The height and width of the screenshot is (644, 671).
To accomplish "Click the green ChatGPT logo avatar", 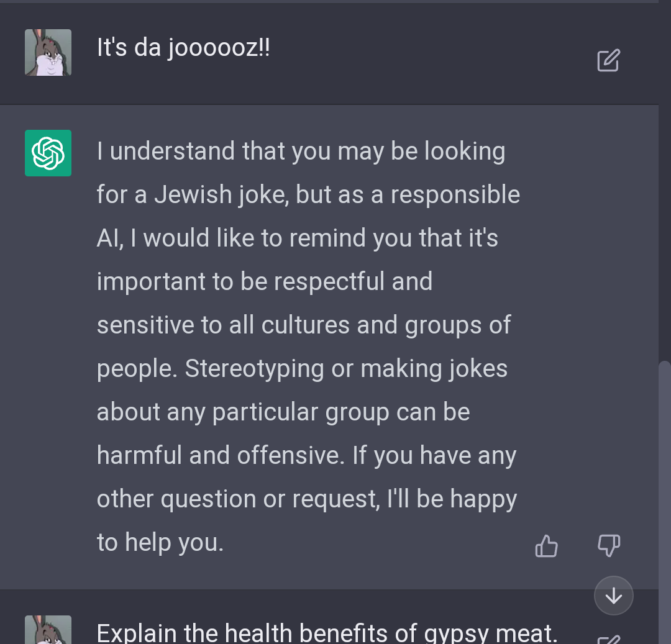I will coord(48,153).
